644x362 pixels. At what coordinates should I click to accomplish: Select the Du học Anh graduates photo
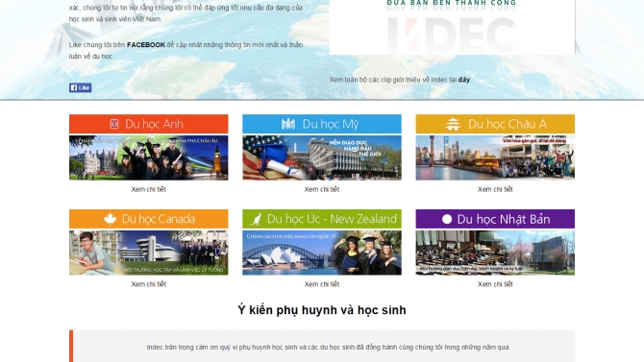coord(148,157)
